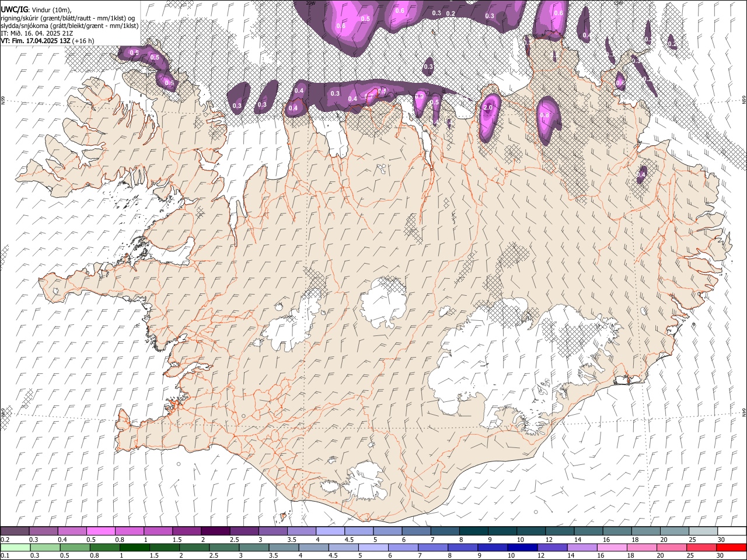Pick the darkest purple swatch between 2 and 2.5 in upper legend
This screenshot has width=747, height=560.
[215, 531]
